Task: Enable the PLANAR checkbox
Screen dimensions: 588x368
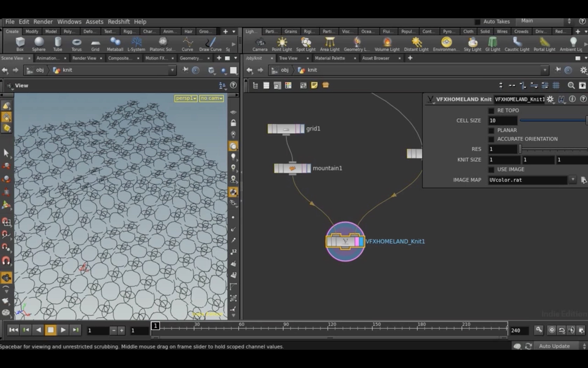Action: 491,130
